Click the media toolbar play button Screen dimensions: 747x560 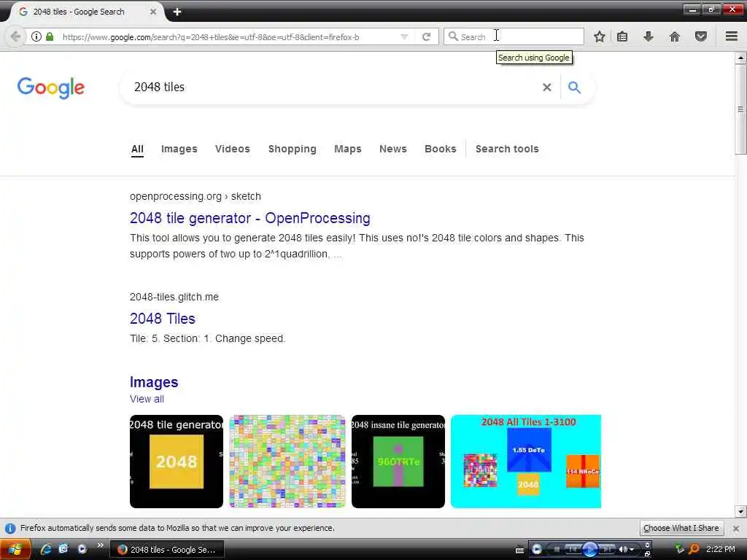(x=589, y=550)
